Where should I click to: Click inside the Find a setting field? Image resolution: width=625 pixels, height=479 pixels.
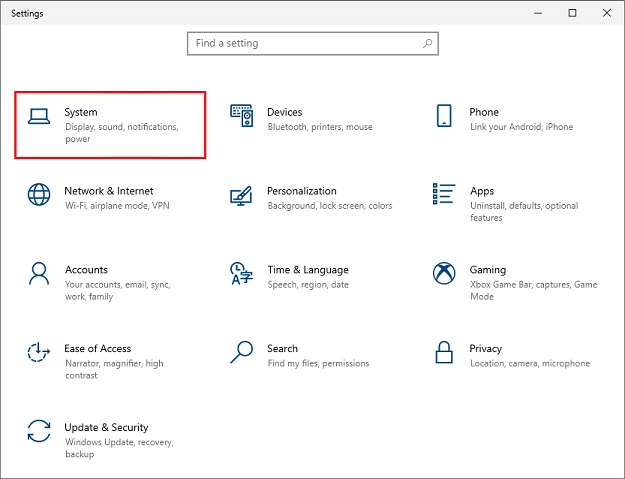305,44
